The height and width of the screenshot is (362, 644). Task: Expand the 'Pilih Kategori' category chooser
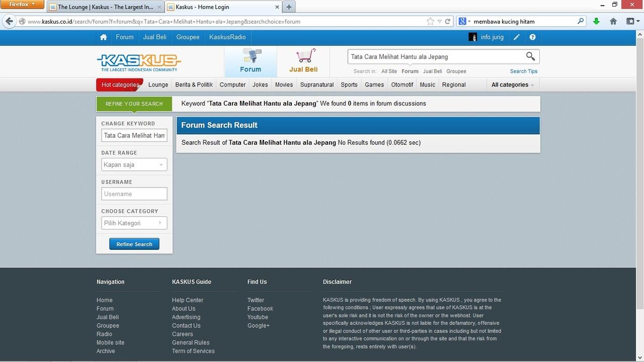point(134,223)
